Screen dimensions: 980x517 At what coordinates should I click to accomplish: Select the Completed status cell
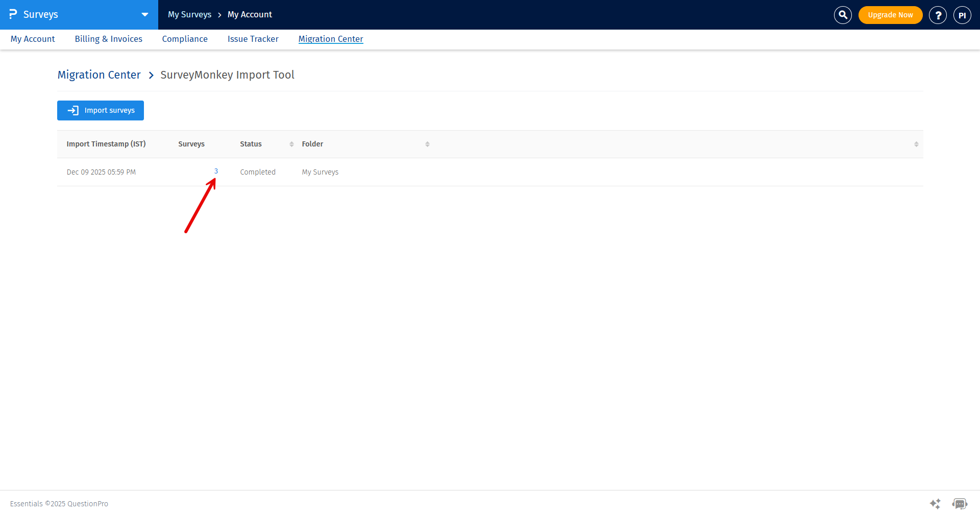click(x=258, y=172)
